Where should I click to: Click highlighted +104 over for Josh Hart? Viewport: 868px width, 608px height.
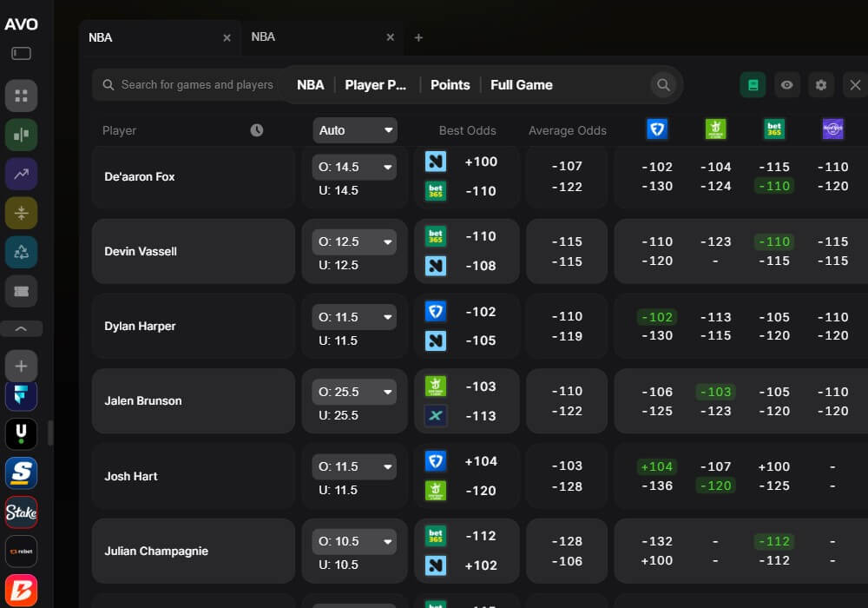tap(657, 466)
